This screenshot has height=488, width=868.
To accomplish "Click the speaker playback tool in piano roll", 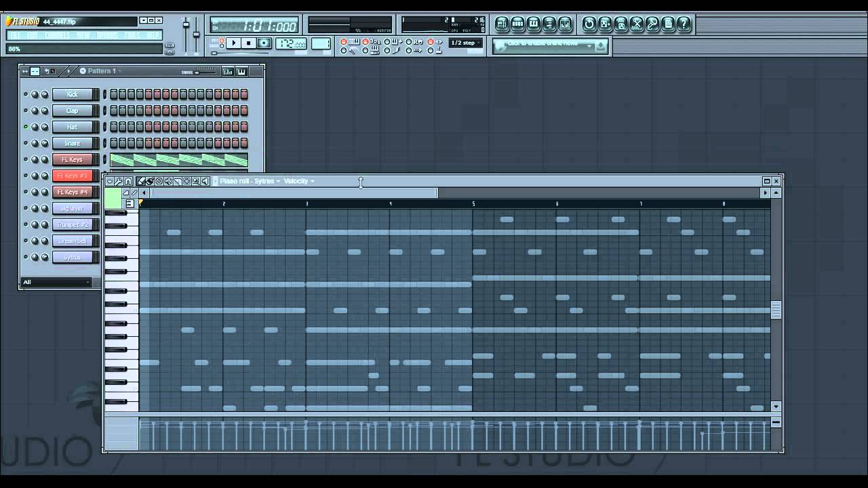I will (205, 181).
